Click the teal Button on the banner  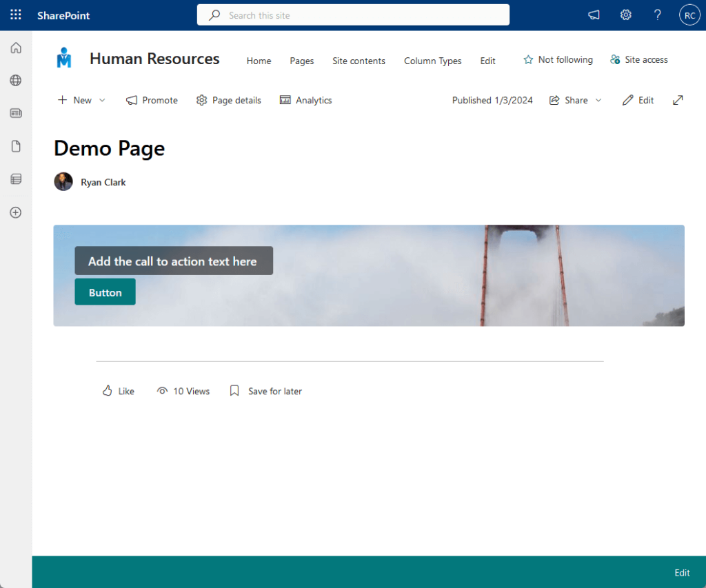(105, 292)
